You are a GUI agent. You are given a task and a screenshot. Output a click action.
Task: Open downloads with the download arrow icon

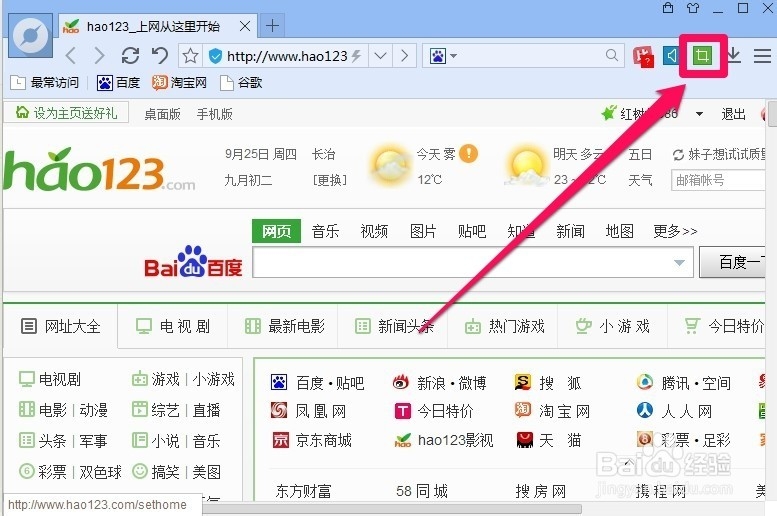(733, 55)
